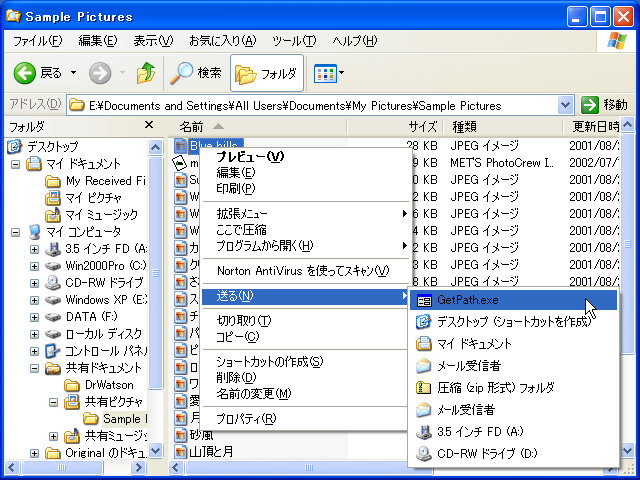The height and width of the screenshot is (480, 640).
Task: Expand the Windows XP (E:) tree node
Action: pyautogui.click(x=34, y=300)
